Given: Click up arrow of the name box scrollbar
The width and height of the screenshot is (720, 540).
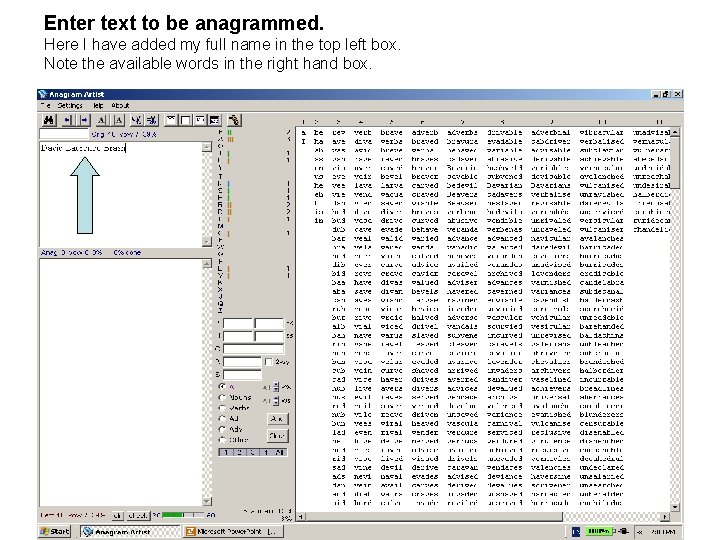Looking at the screenshot, I should point(207,147).
